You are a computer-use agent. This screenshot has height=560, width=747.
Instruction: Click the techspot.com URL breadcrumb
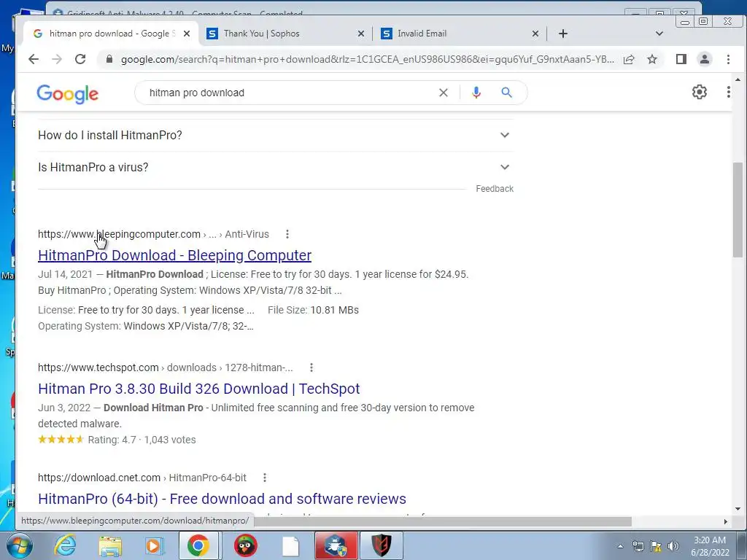[x=166, y=367]
